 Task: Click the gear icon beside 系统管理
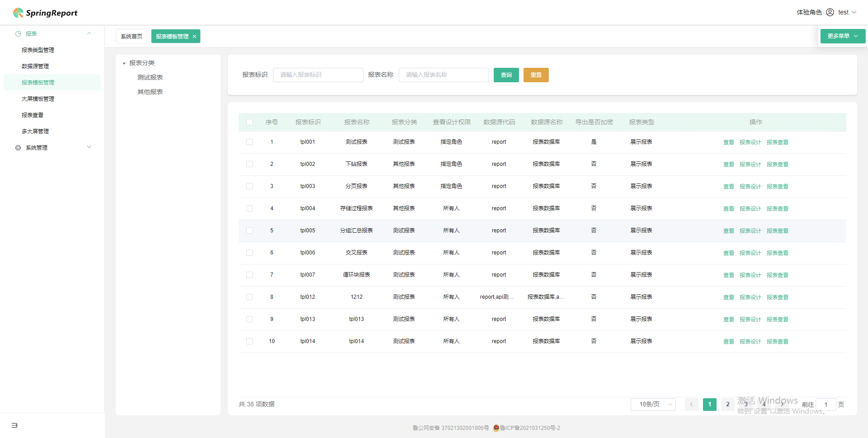[18, 147]
